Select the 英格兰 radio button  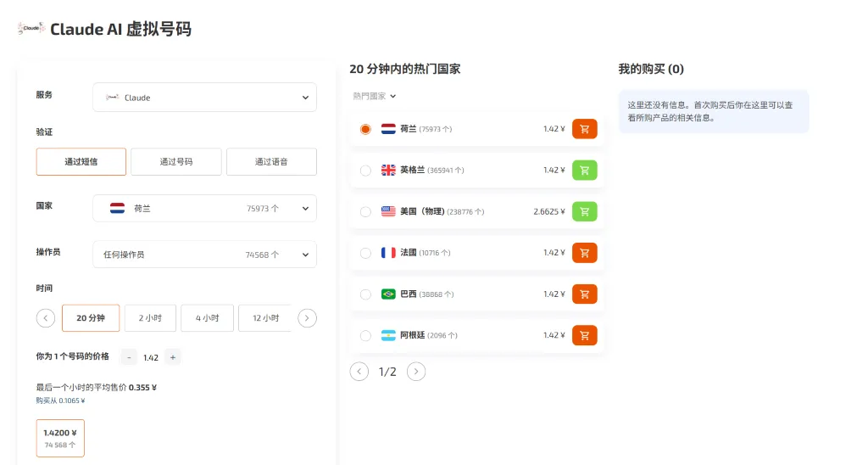point(365,171)
